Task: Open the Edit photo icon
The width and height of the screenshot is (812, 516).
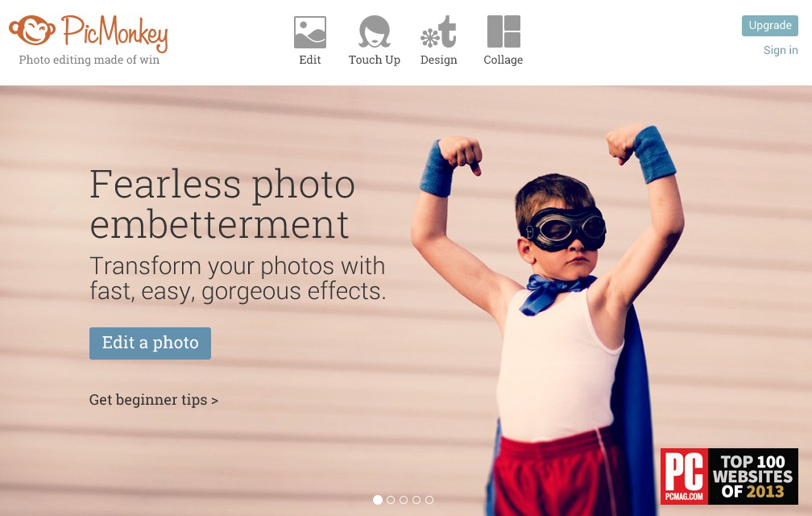Action: 309,32
